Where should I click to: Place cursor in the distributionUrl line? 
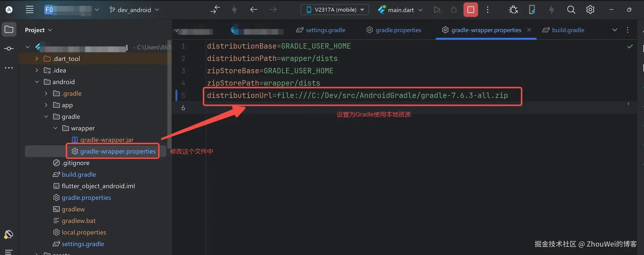357,95
